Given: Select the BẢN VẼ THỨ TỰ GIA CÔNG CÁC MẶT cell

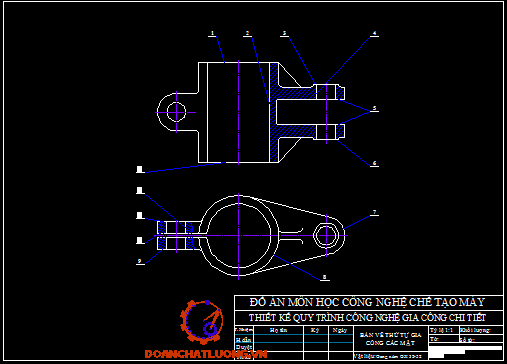Looking at the screenshot, I should click(x=390, y=339).
